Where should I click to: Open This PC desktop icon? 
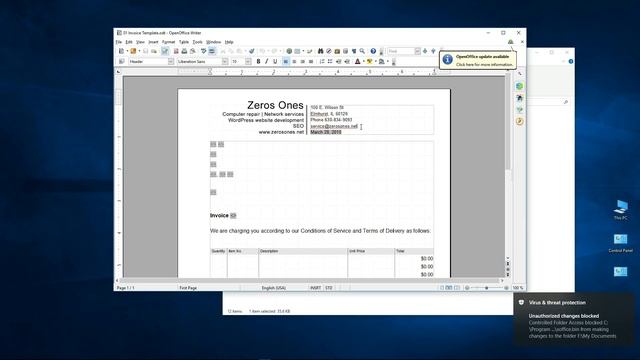[620, 210]
